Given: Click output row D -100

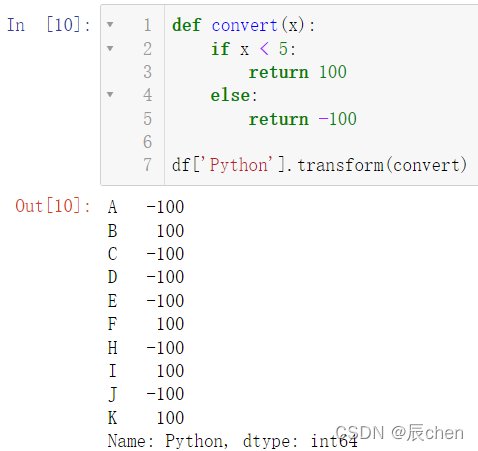Looking at the screenshot, I should pyautogui.click(x=146, y=277).
